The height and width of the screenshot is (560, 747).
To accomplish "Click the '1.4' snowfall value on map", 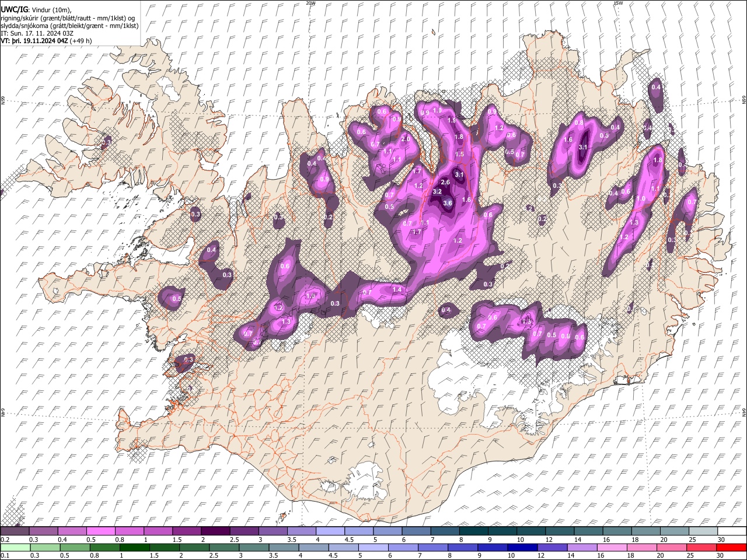I will point(397,289).
